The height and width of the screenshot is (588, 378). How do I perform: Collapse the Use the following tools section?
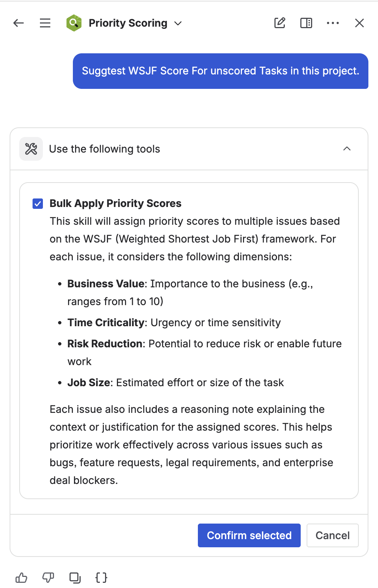point(347,148)
